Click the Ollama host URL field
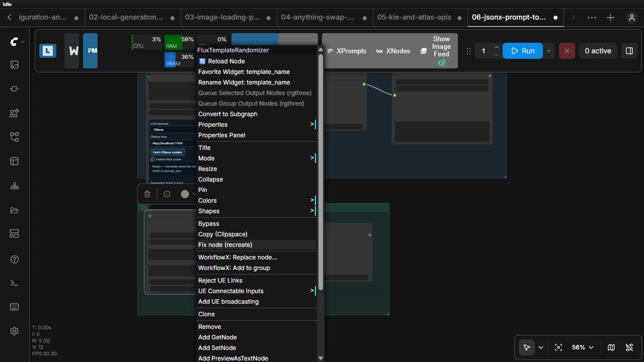Viewport: 644px width, 362px height. [173, 143]
